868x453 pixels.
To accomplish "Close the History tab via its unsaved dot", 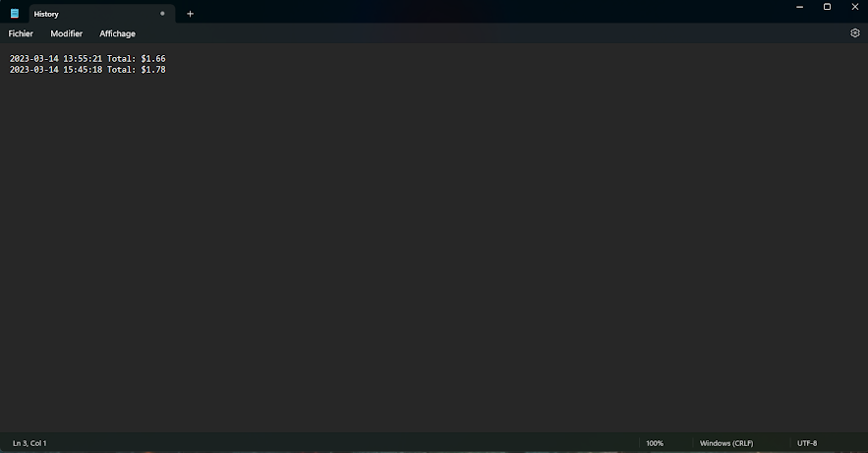I will 162,14.
